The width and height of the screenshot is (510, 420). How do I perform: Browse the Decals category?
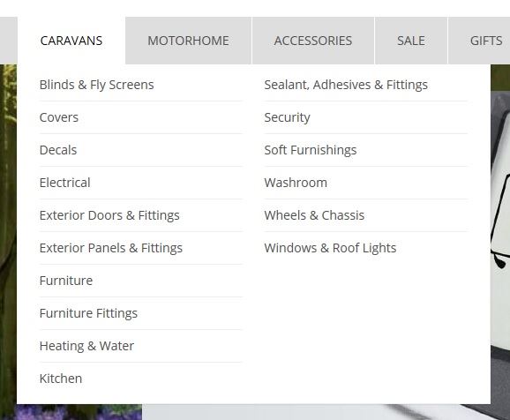point(58,150)
